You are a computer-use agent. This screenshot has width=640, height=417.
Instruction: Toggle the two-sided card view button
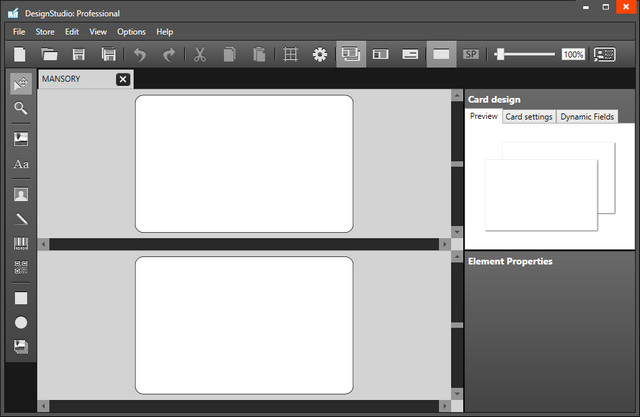point(350,54)
